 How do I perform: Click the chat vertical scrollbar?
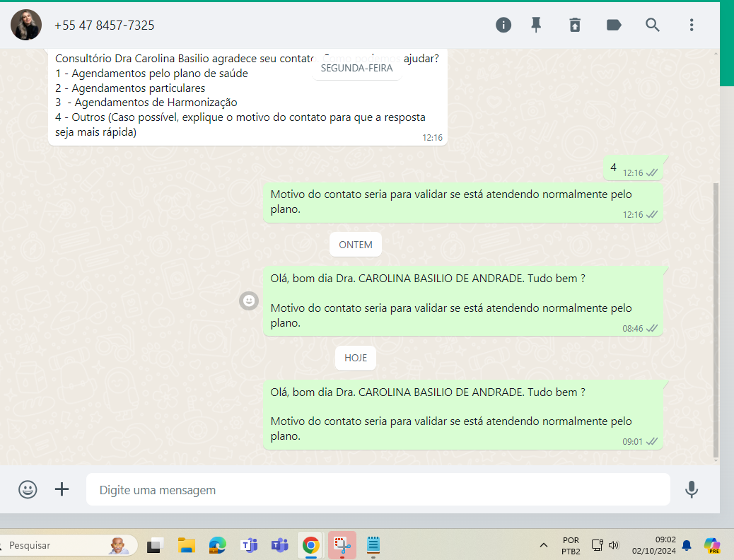(x=716, y=321)
